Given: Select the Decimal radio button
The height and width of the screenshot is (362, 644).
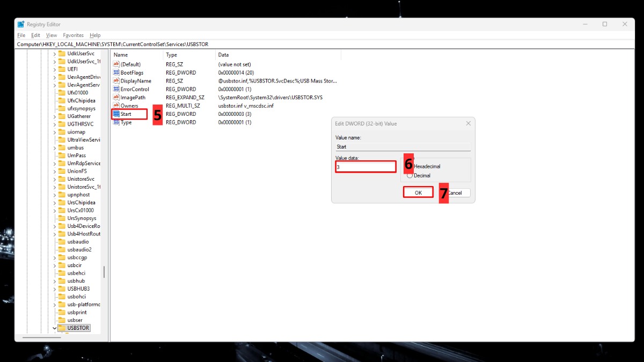Looking at the screenshot, I should point(409,175).
